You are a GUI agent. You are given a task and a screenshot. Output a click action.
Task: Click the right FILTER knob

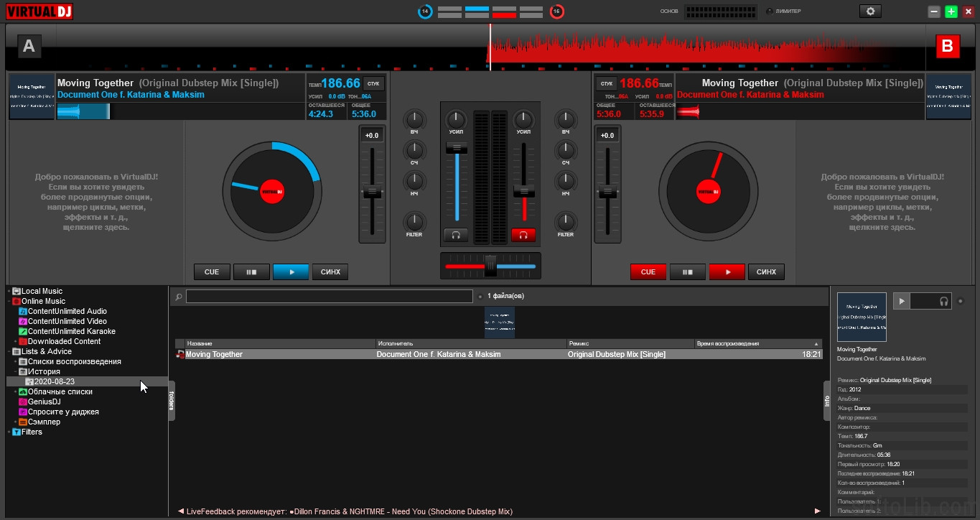click(566, 221)
